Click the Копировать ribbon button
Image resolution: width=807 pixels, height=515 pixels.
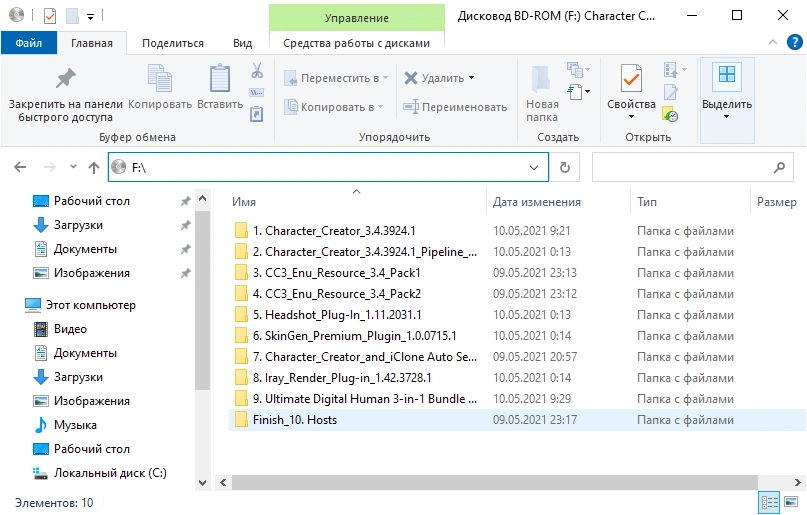point(160,87)
